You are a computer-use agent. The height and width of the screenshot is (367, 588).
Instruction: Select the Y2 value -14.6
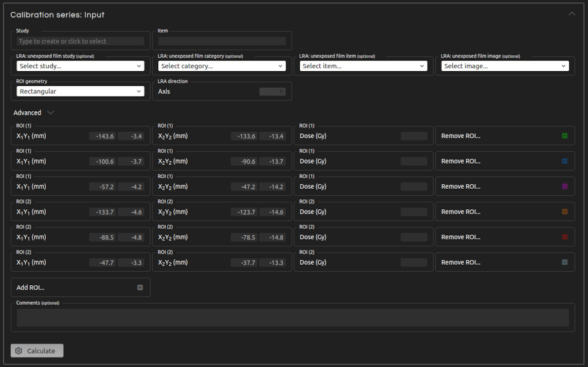(x=273, y=212)
